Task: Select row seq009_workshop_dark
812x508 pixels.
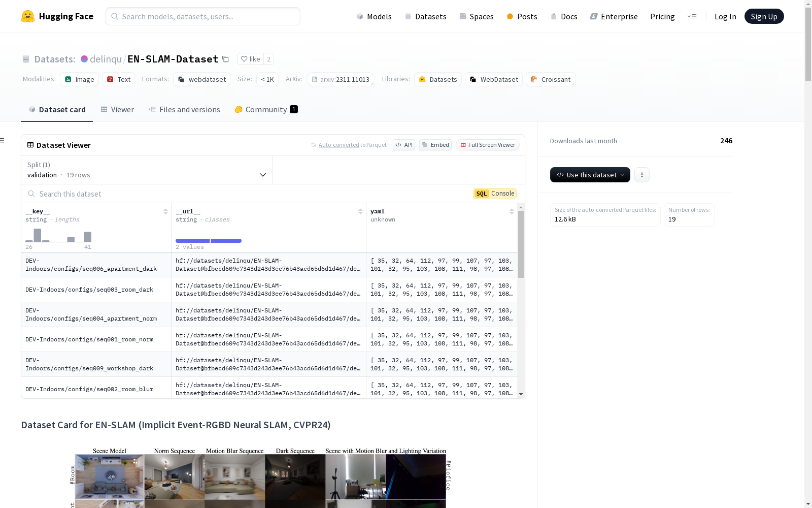Action: pos(269,364)
